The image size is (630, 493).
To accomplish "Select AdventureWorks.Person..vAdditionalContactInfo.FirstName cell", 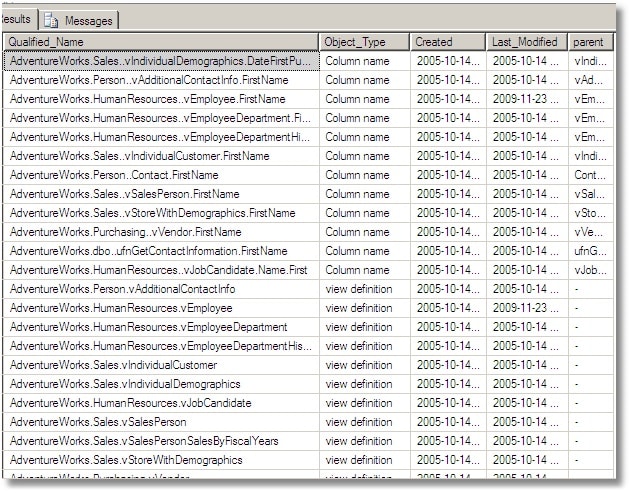I will [161, 80].
